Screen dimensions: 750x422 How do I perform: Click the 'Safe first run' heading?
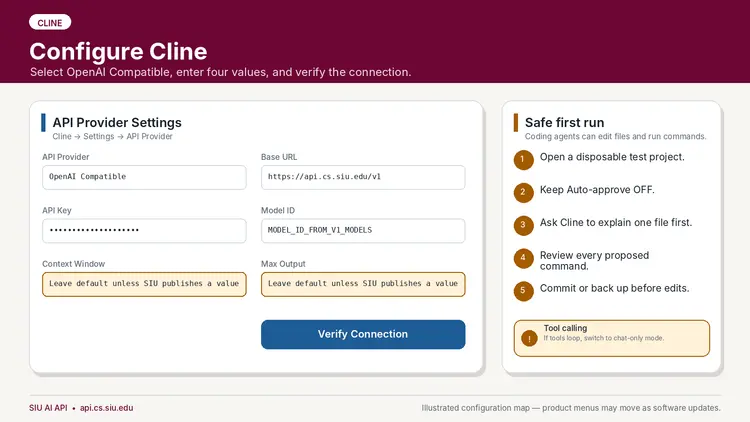564,122
